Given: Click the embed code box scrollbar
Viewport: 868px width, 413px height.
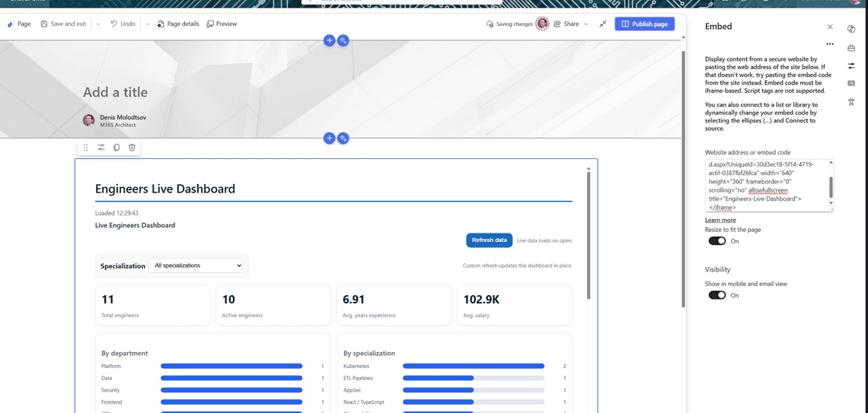Looking at the screenshot, I should point(831,186).
